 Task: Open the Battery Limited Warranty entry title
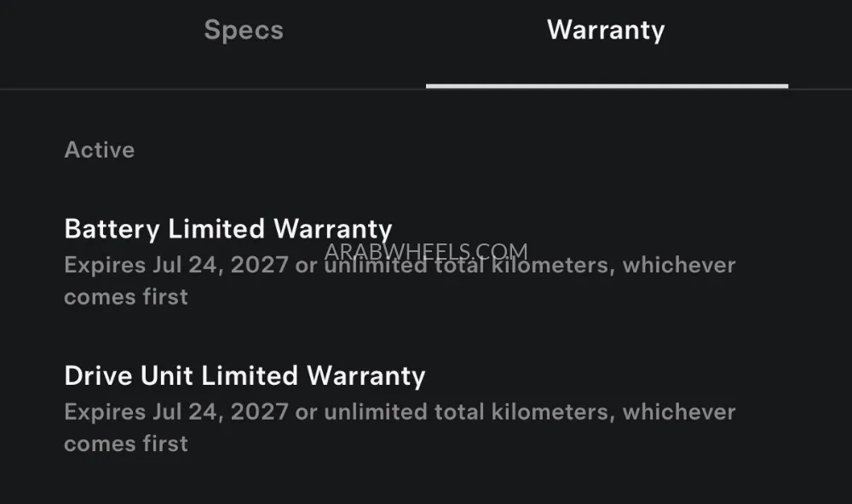[228, 229]
